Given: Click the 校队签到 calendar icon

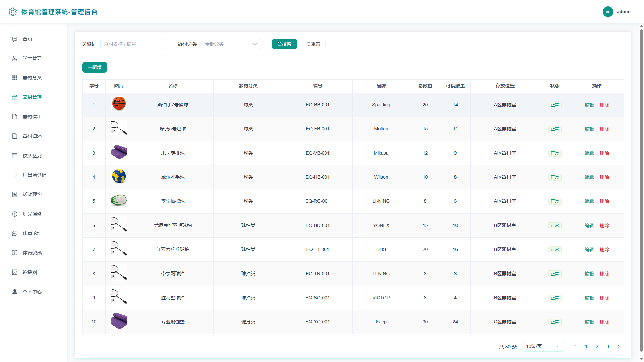Looking at the screenshot, I should coord(15,156).
